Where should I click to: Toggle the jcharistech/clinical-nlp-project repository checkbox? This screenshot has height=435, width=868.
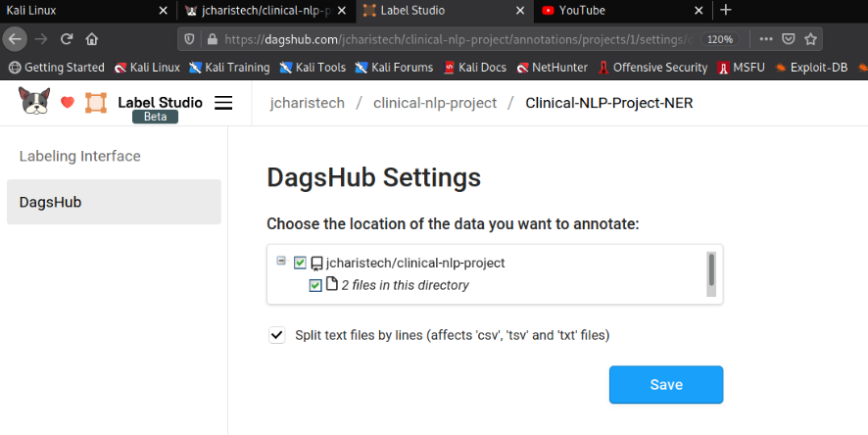coord(300,263)
